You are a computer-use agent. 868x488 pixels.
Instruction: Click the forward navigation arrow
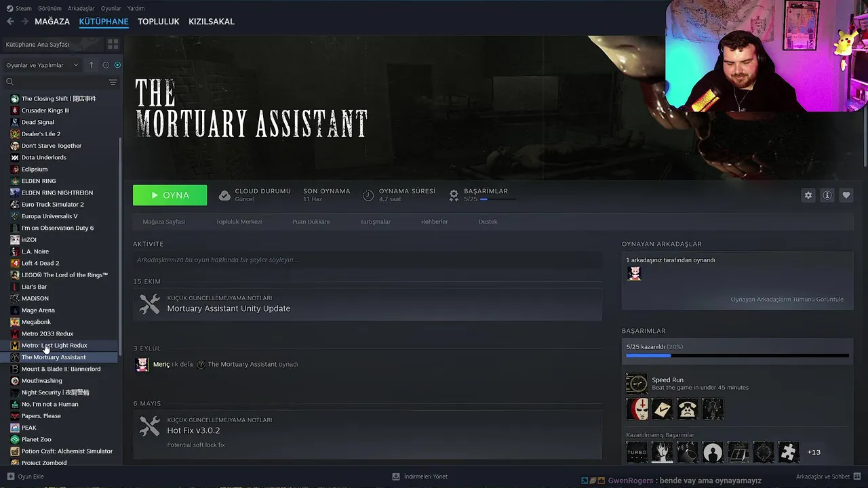[24, 22]
